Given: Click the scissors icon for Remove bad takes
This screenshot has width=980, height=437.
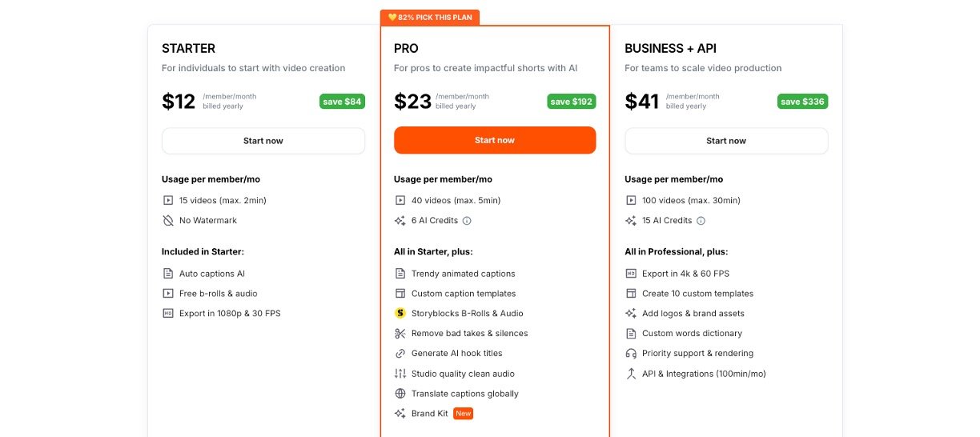Looking at the screenshot, I should click(400, 334).
